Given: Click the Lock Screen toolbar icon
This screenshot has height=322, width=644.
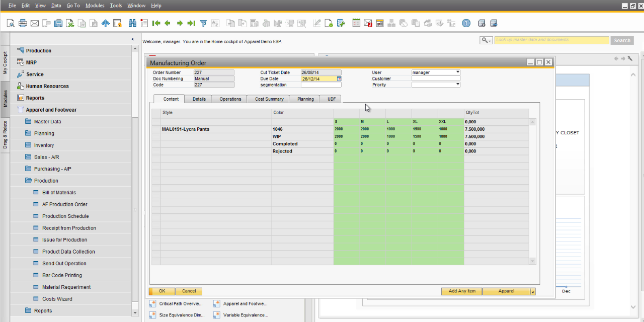Looking at the screenshot, I should tap(117, 23).
